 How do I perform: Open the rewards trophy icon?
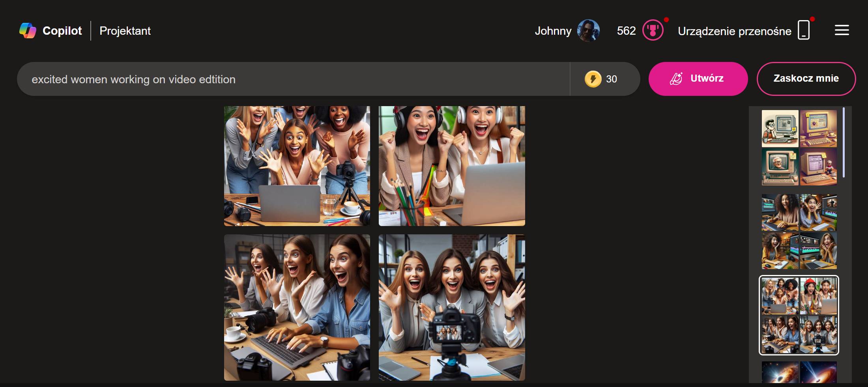[653, 30]
